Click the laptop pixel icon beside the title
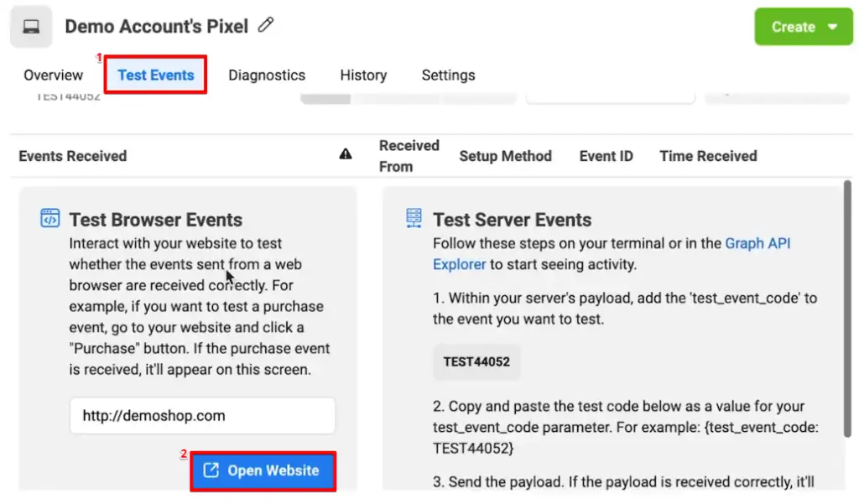859x504 pixels. pos(31,26)
